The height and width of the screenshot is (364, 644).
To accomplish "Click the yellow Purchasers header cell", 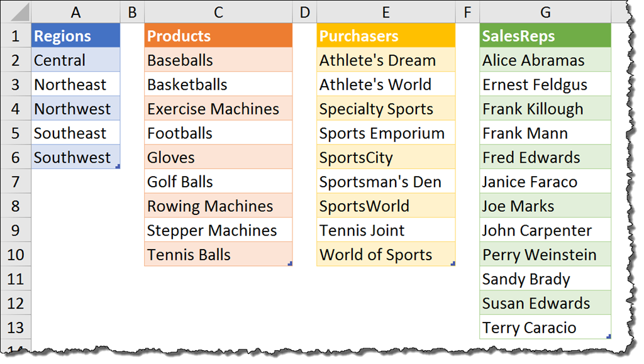I will pyautogui.click(x=386, y=36).
